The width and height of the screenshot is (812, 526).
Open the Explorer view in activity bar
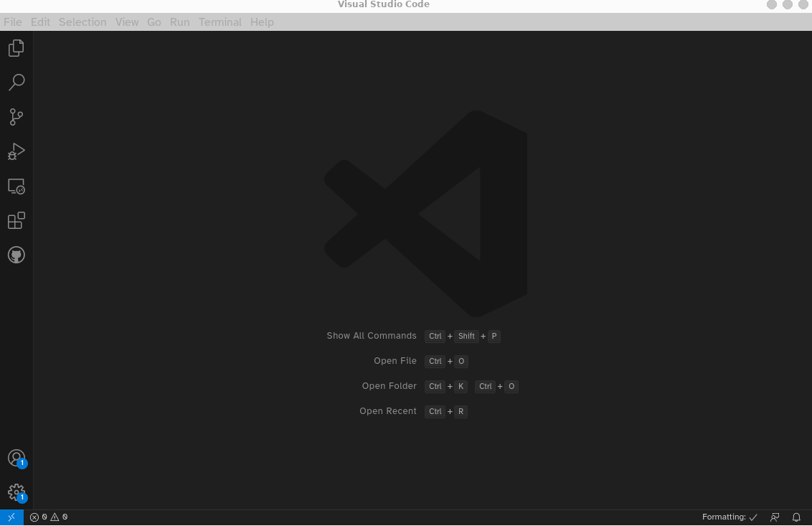coord(16,48)
